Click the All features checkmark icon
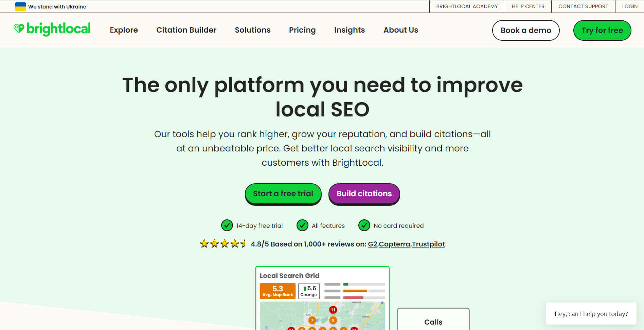Image resolution: width=644 pixels, height=330 pixels. 302,225
